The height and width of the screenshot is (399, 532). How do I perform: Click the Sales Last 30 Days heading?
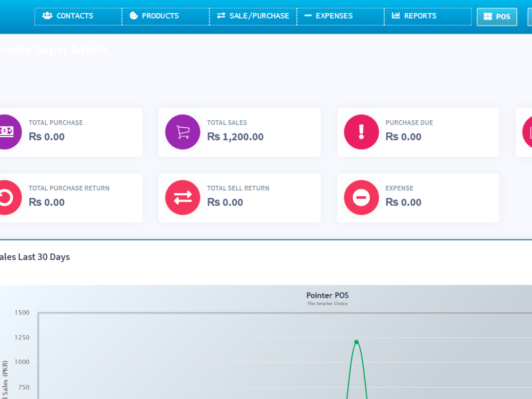point(35,257)
